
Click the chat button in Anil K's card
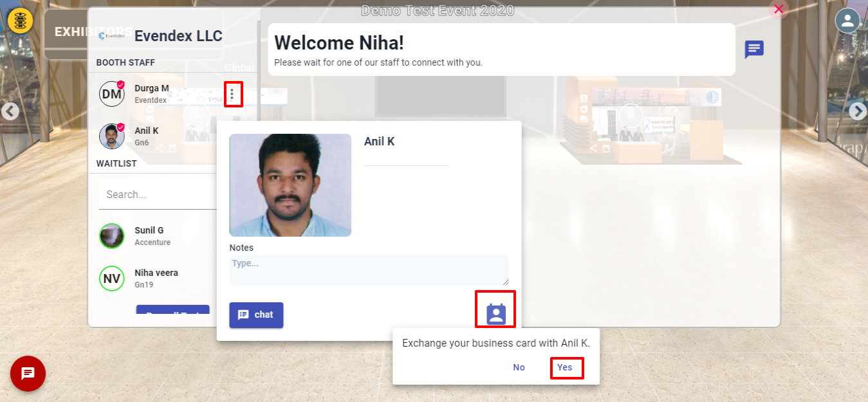(256, 315)
